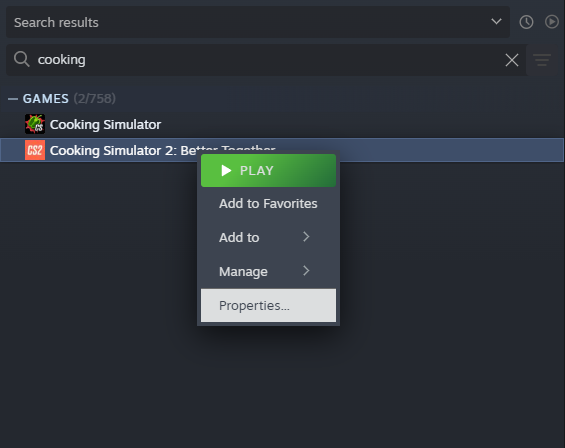Click the play triangle in PLAY button
Screen dimensions: 565x448
(226, 170)
